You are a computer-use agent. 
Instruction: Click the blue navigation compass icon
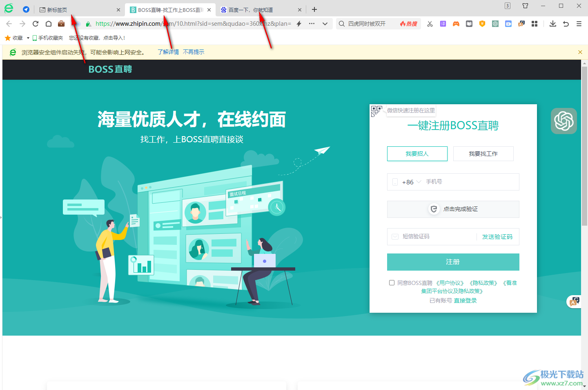(x=26, y=9)
